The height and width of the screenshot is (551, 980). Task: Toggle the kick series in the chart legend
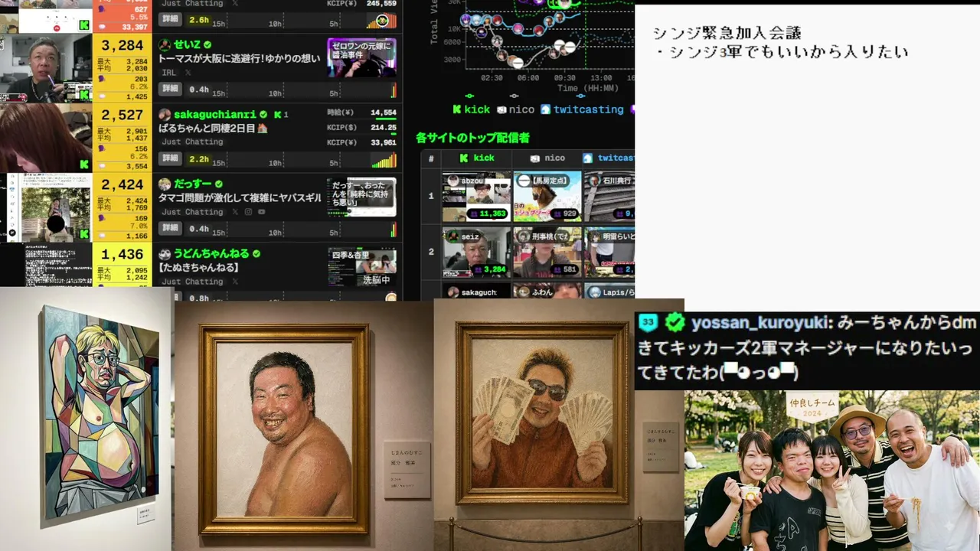471,109
